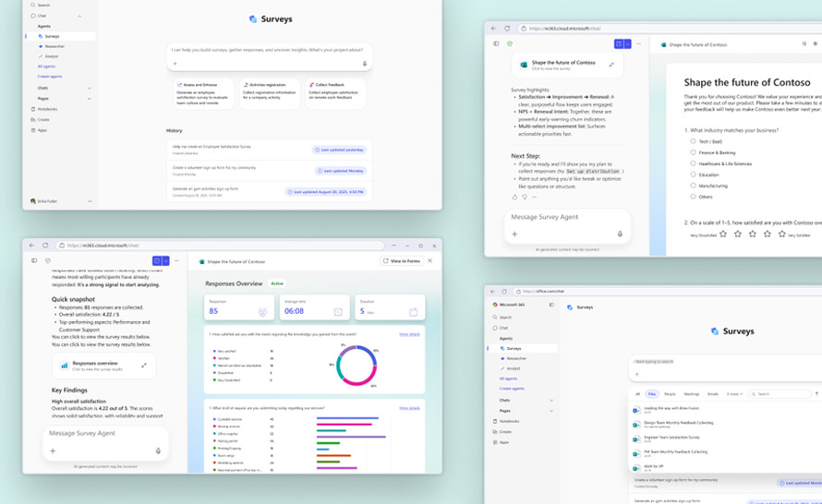
Task: Give thumbs up to response in top-right chat
Action: click(x=514, y=197)
